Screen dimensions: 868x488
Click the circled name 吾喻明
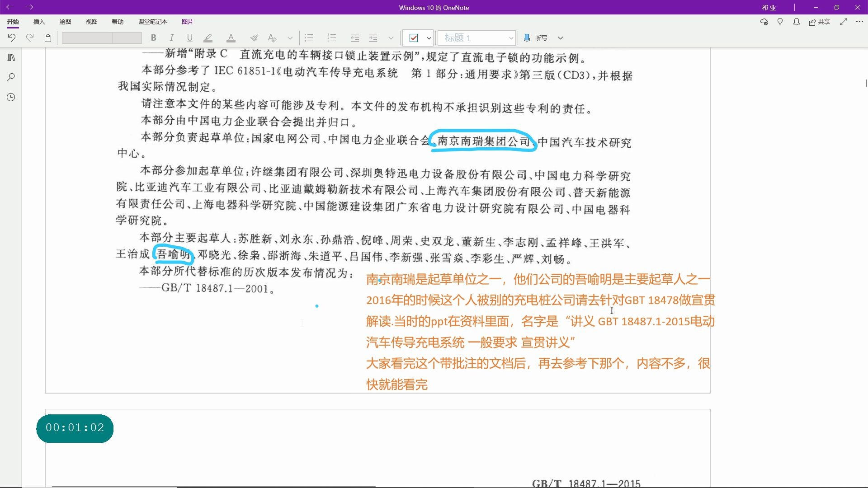[x=174, y=254]
